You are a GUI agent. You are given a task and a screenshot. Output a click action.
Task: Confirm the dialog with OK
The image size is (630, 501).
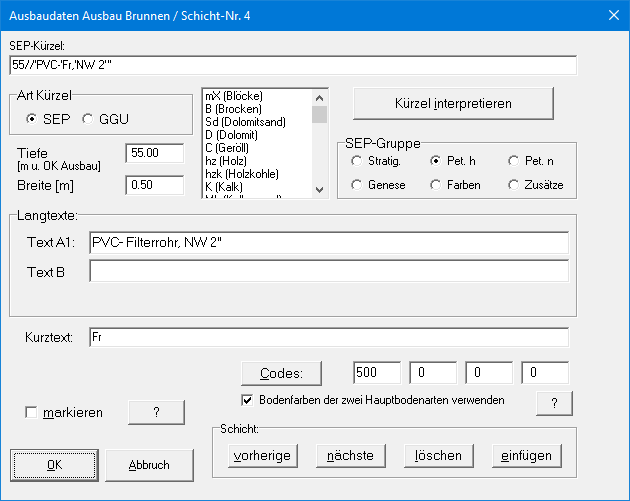(x=54, y=465)
